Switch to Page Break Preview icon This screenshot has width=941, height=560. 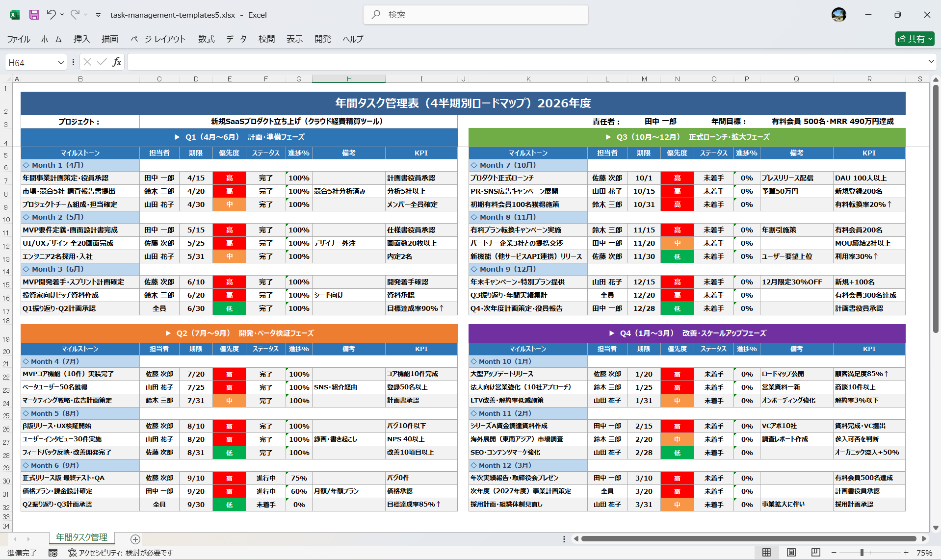click(815, 553)
